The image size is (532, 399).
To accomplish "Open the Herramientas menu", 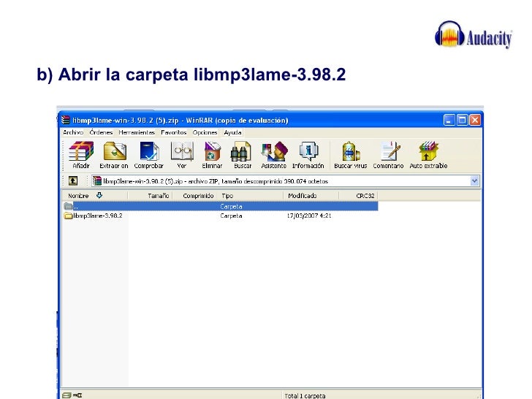I will (x=137, y=132).
